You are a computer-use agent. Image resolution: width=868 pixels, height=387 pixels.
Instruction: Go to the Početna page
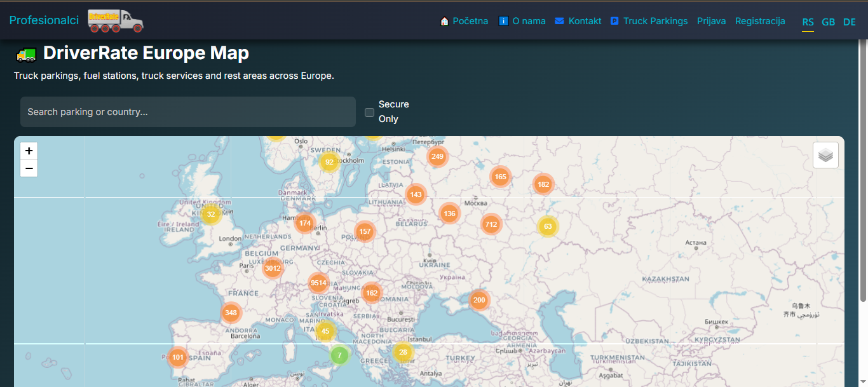point(464,21)
